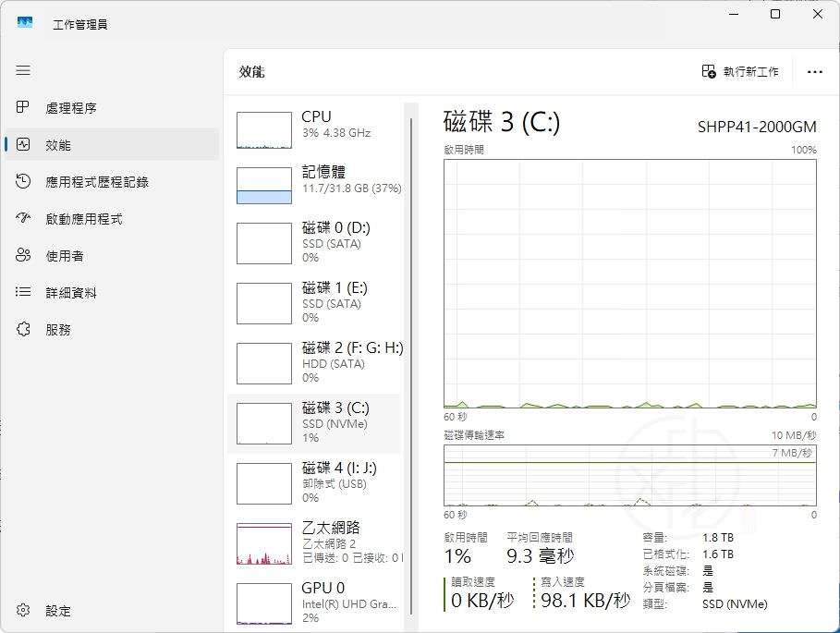The width and height of the screenshot is (840, 633).
Task: Select the 磁碟 3 (C:) graph thumbnail
Action: (x=264, y=423)
